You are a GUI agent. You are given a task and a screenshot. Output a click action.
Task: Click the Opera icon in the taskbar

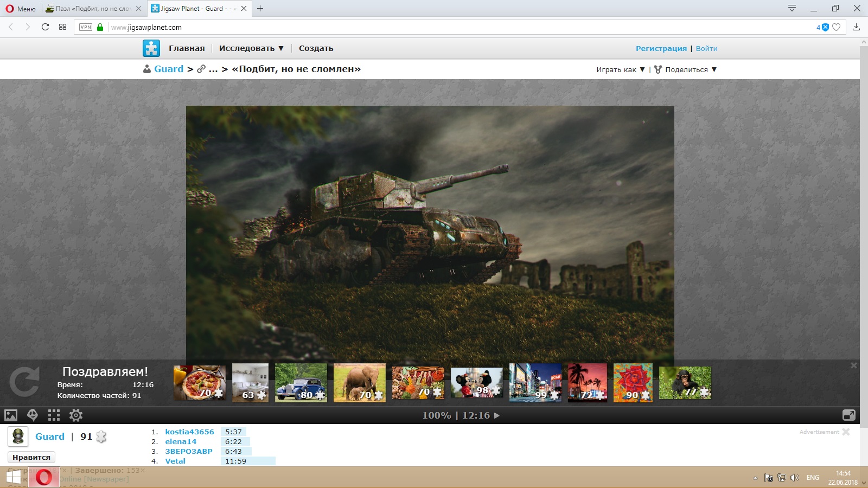point(44,477)
